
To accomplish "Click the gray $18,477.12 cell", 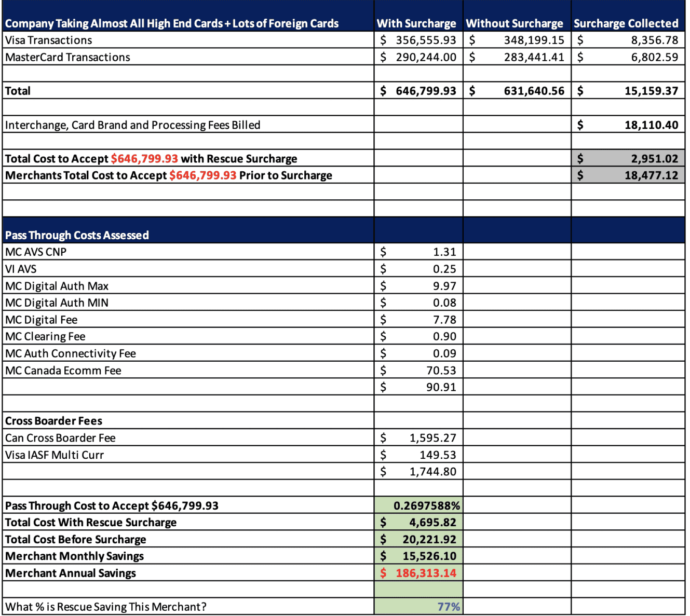I will point(652,175).
